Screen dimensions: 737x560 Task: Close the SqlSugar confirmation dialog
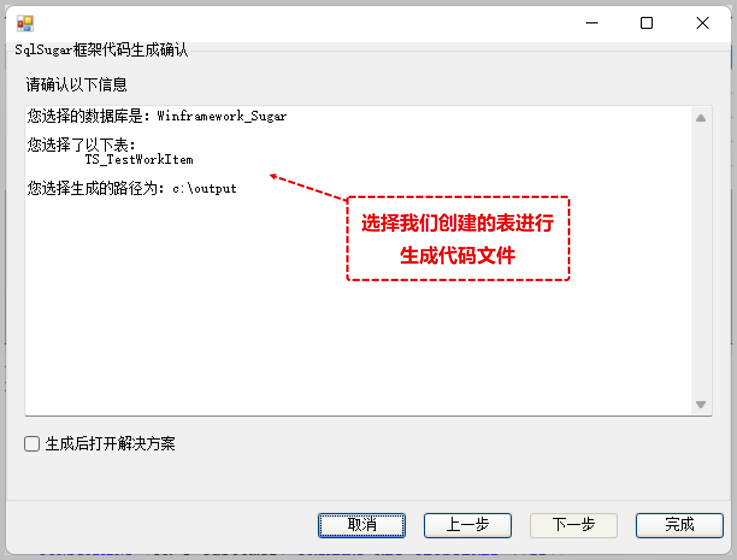point(702,23)
